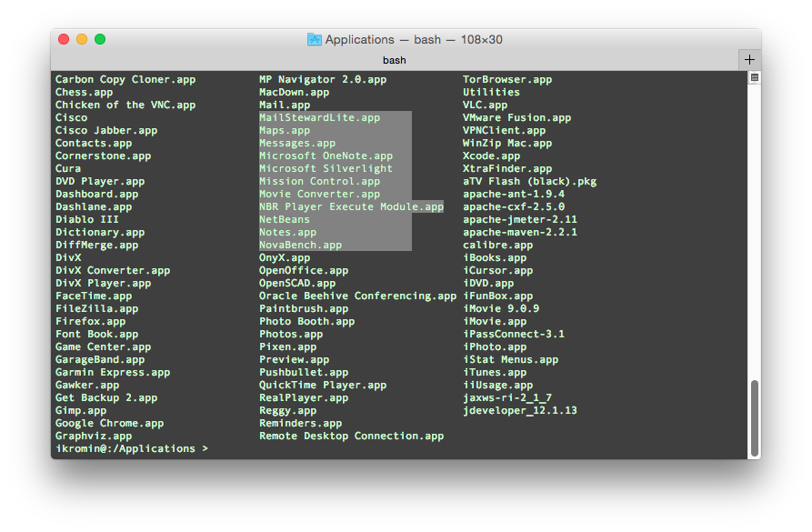Click 'Firefox.app' entry
This screenshot has width=812, height=532.
pyautogui.click(x=91, y=322)
